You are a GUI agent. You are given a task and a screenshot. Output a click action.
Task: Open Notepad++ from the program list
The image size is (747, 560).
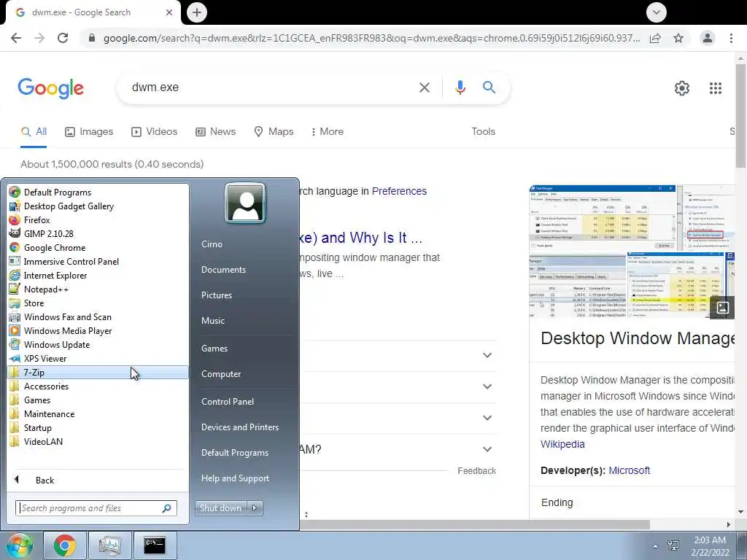click(98, 289)
